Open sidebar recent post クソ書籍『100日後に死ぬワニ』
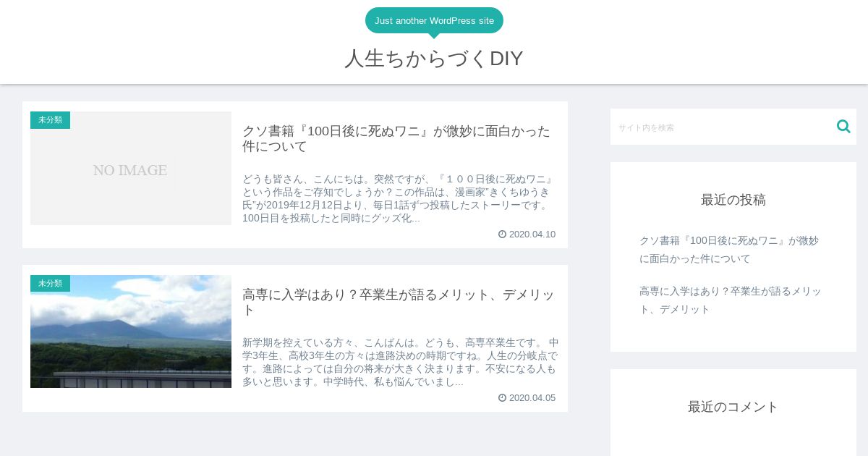Screen dimensions: 868x456 tap(729, 250)
